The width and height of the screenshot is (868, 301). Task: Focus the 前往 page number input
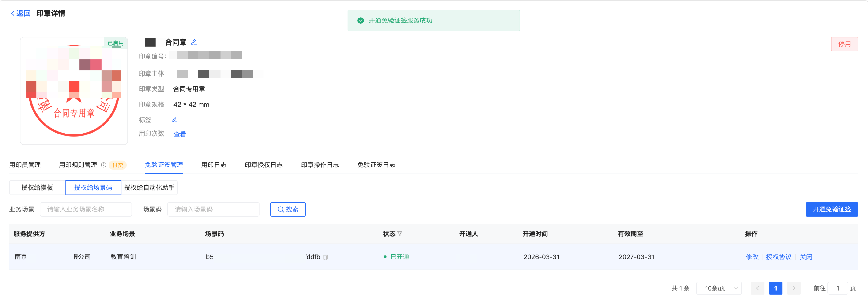[x=838, y=288]
